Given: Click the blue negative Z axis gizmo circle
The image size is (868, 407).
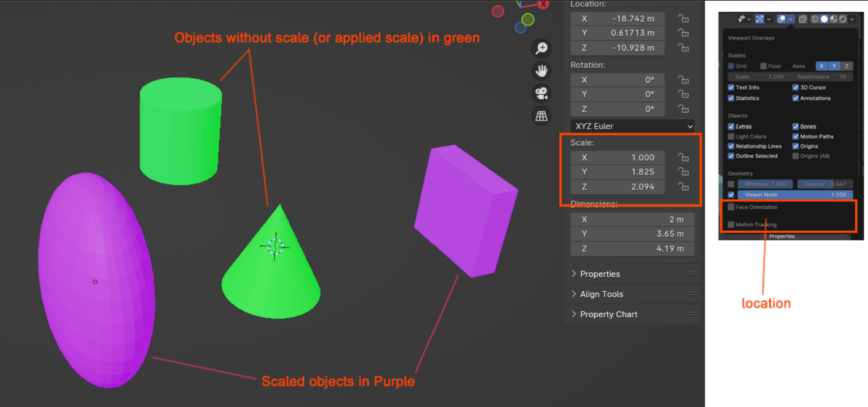Looking at the screenshot, I should (x=520, y=28).
